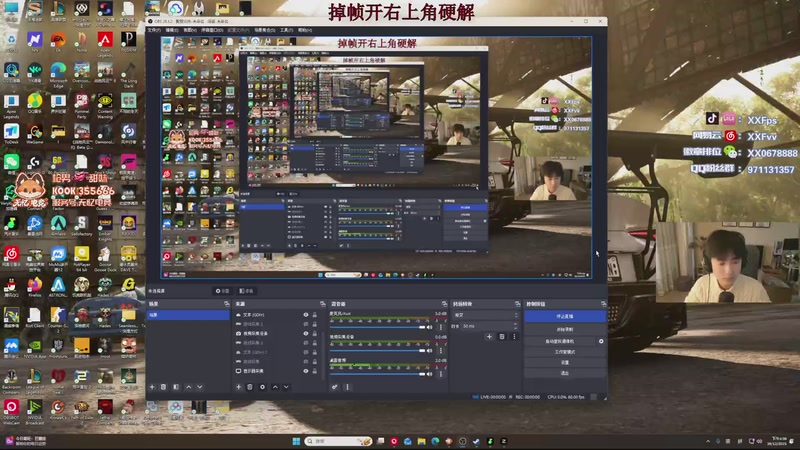Click the Windows Start button
This screenshot has height=450, width=800.
(x=296, y=441)
